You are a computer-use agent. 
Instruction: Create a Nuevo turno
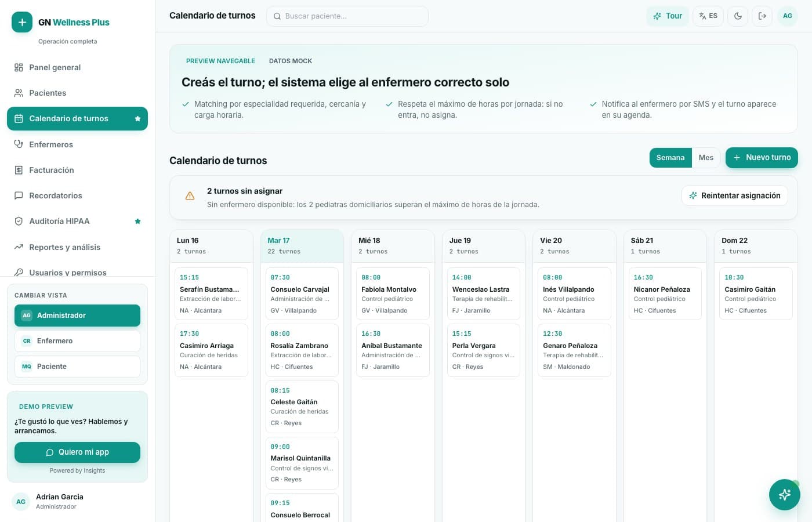[x=762, y=158]
